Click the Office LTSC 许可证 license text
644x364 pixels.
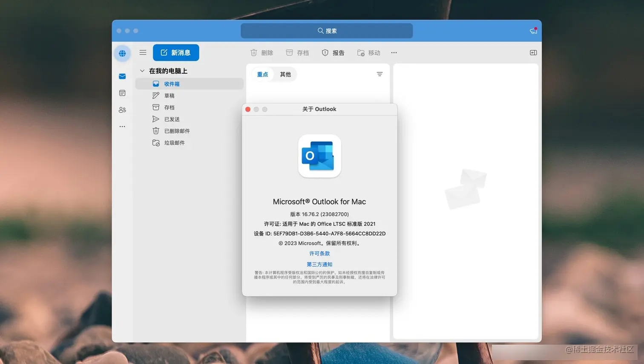coord(319,224)
